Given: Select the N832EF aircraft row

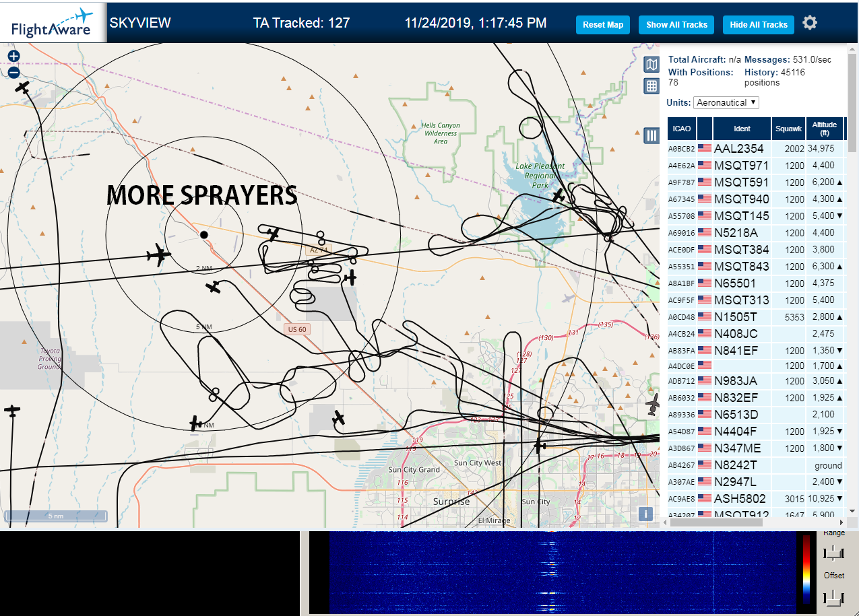Looking at the screenshot, I should pyautogui.click(x=756, y=397).
